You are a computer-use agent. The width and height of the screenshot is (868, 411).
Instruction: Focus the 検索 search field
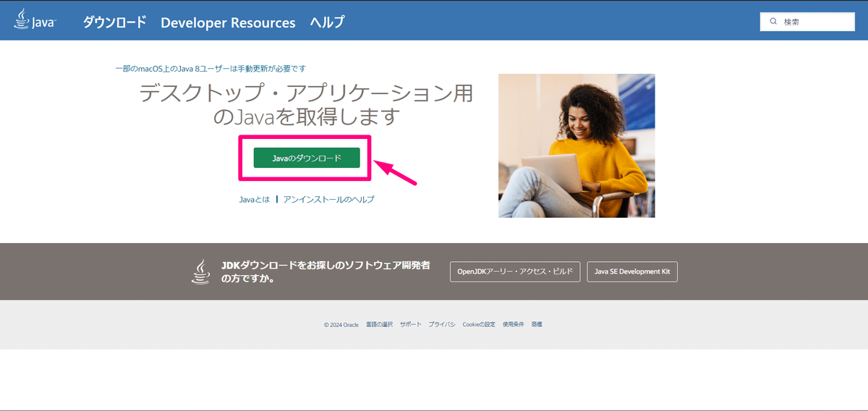click(x=807, y=22)
